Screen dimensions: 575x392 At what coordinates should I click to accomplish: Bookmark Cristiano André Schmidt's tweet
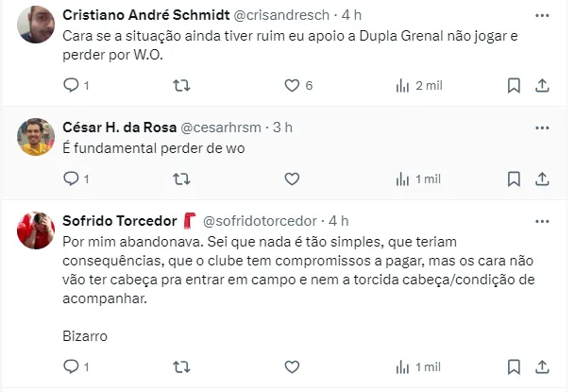pos(514,85)
